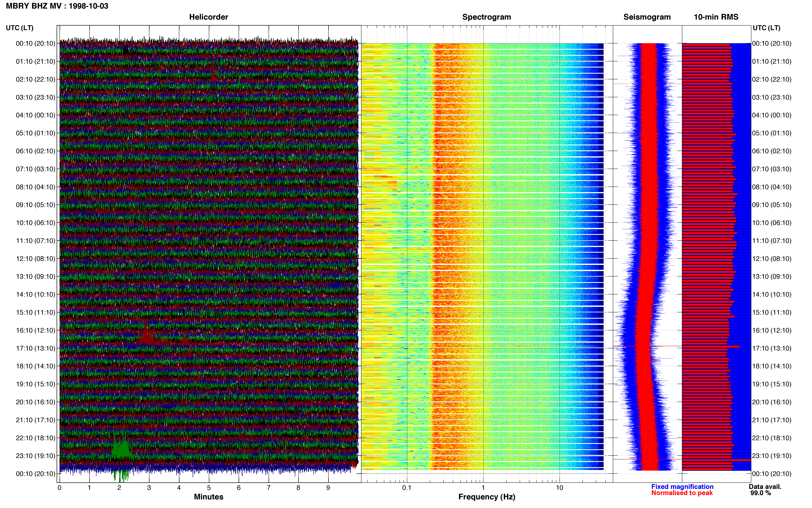The image size is (812, 508).
Task: Click the '10-min RMS' panel heading
Action: pyautogui.click(x=716, y=17)
